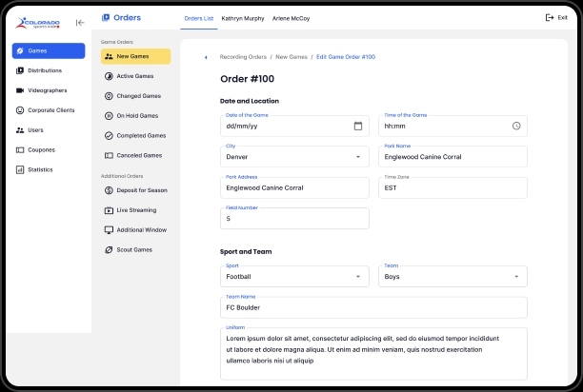Follow the Recording Orders breadcrumb link

pyautogui.click(x=243, y=57)
